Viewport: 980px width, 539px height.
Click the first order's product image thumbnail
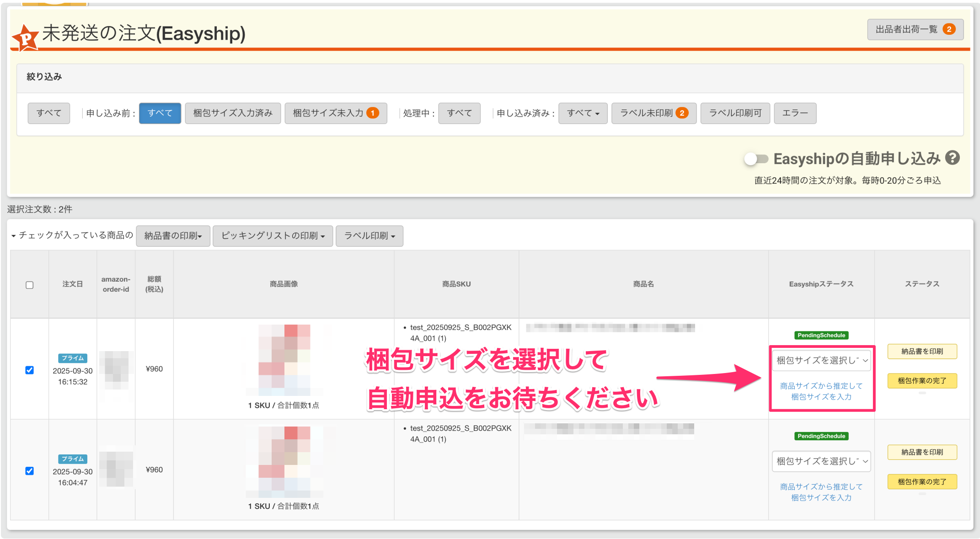click(284, 360)
